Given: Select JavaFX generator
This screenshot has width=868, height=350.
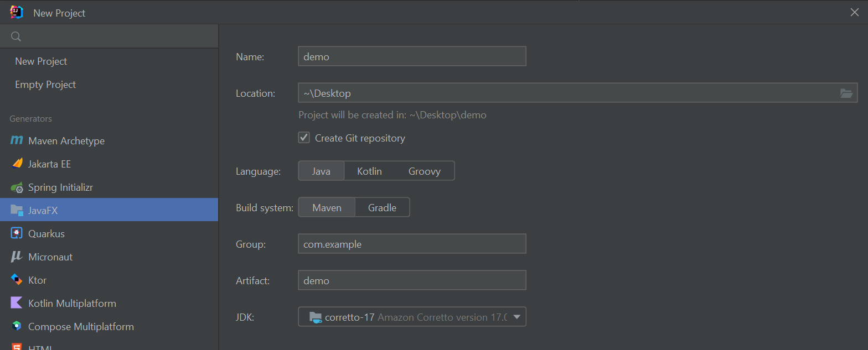Looking at the screenshot, I should click(109, 210).
